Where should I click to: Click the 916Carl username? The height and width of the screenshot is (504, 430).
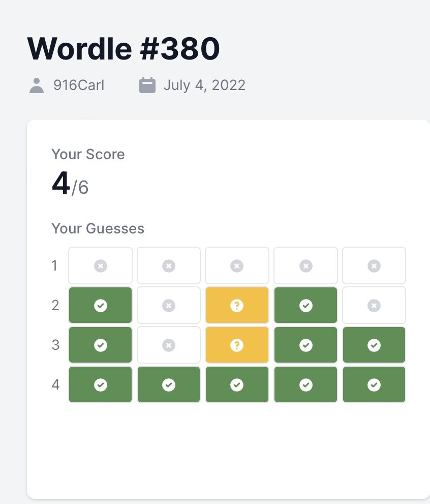point(79,85)
